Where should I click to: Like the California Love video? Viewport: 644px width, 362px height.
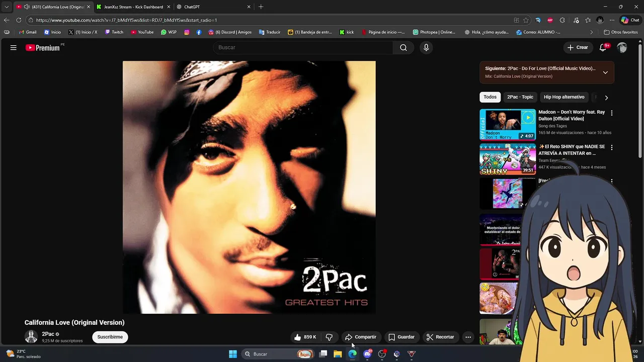(306, 337)
